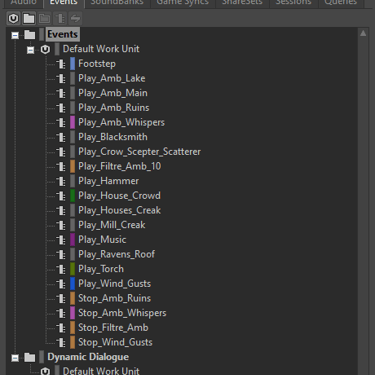Viewport: 375px width, 375px height.
Task: Click the event icon beside Play_Mill_Creak
Action: point(61,225)
